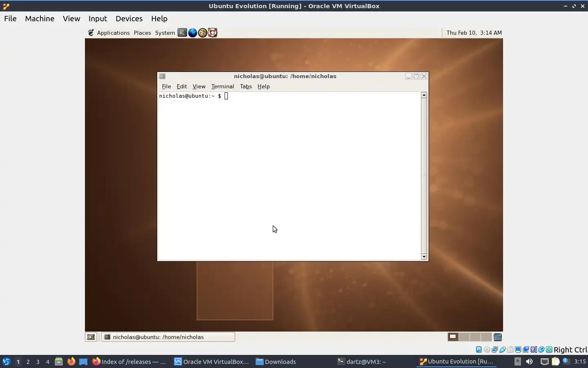Open the GNOME Applications menu
Screen dimensions: 588x368
[113, 33]
